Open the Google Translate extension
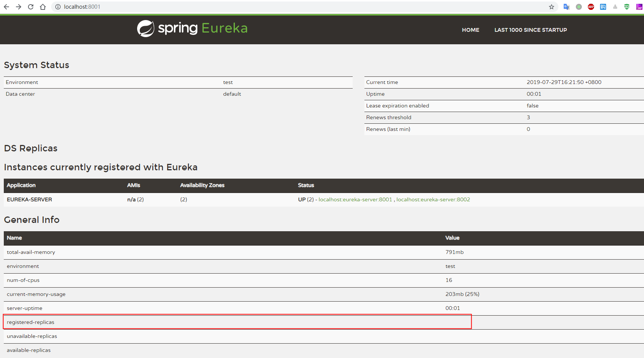Image resolution: width=644 pixels, height=358 pixels. pos(567,7)
